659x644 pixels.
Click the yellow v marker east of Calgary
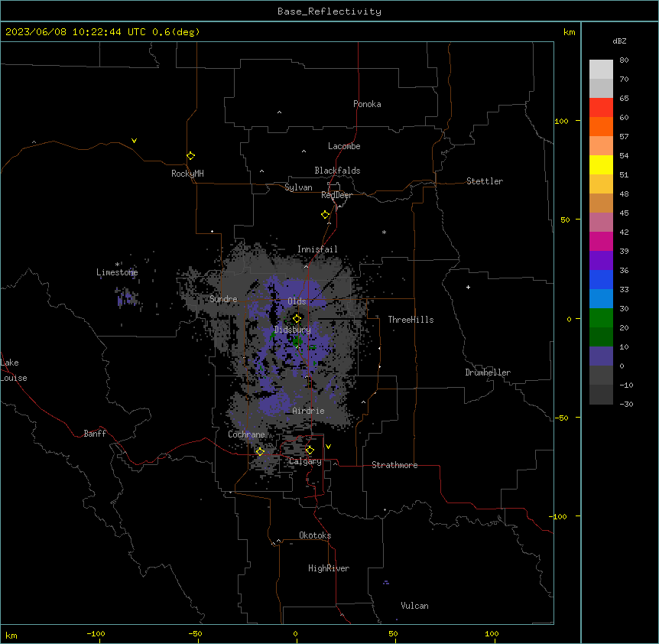pyautogui.click(x=328, y=447)
